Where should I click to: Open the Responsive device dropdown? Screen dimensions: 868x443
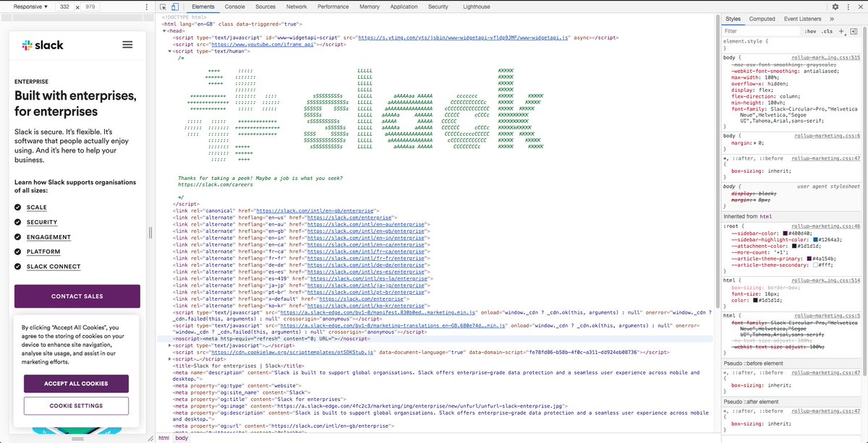pyautogui.click(x=30, y=7)
